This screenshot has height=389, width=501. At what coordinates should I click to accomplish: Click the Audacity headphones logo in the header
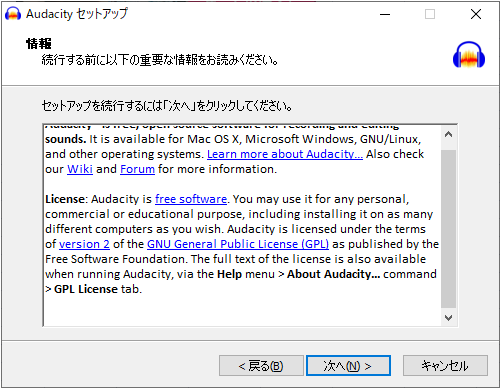tap(469, 55)
